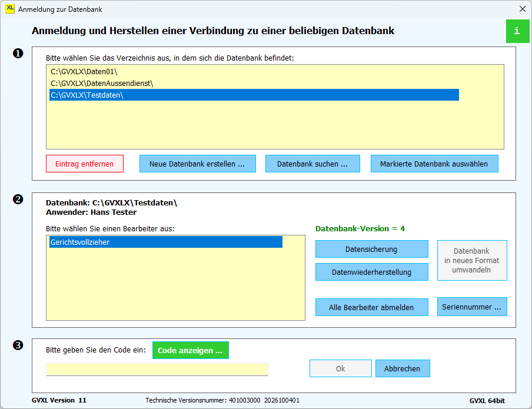The image size is (532, 409).
Task: Click the Eintrag entfernen button
Action: point(85,164)
